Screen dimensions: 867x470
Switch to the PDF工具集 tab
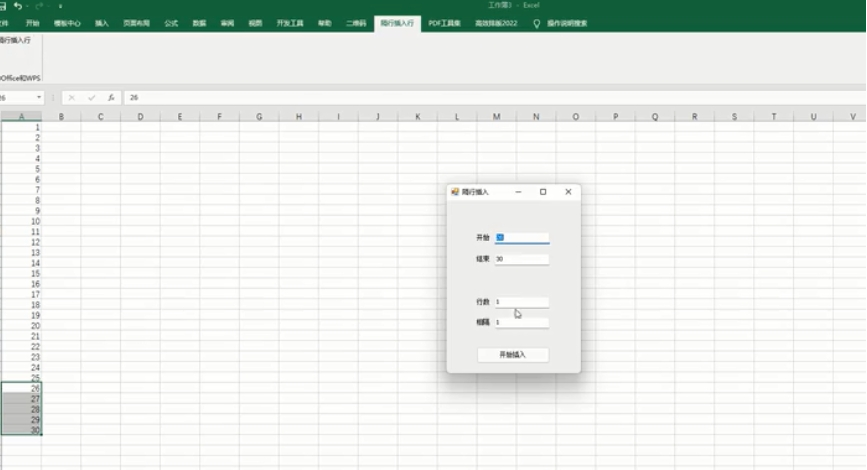tap(444, 23)
